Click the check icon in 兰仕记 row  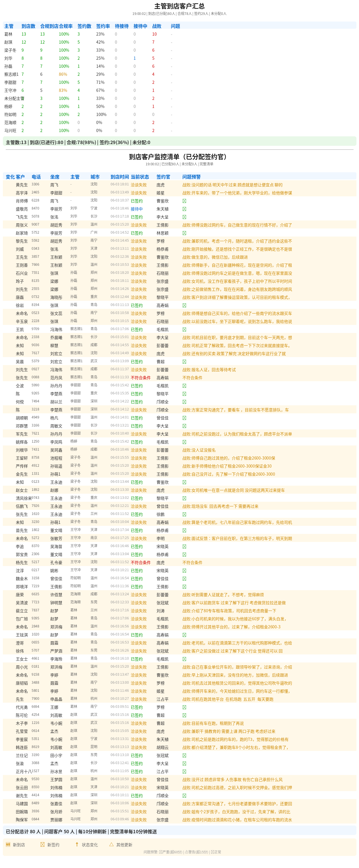tap(184, 755)
